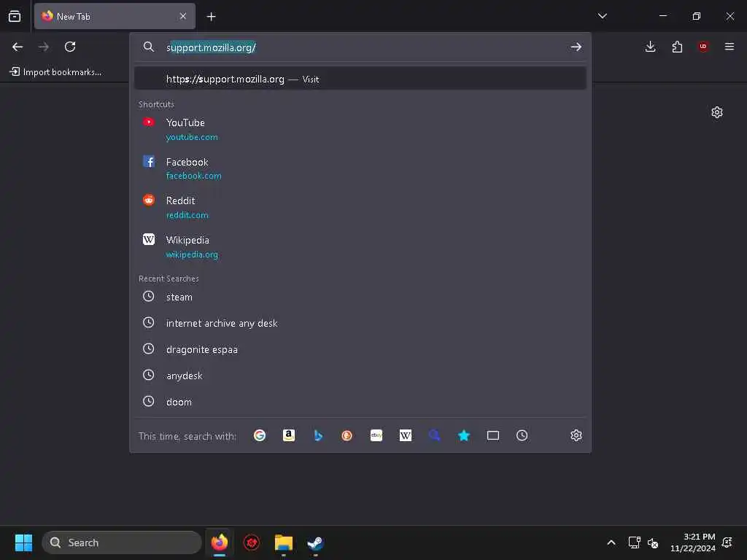Open the YouTube shortcut
Image resolution: width=747 pixels, height=560 pixels.
click(360, 130)
